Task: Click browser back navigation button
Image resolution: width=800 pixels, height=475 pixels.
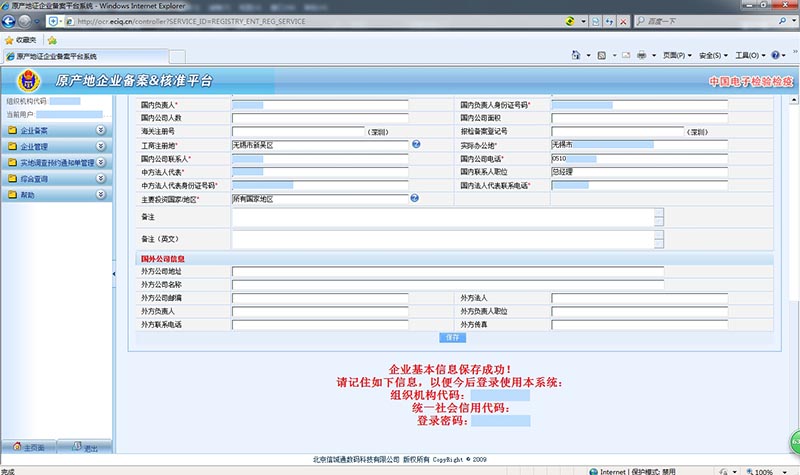Action: (x=12, y=22)
